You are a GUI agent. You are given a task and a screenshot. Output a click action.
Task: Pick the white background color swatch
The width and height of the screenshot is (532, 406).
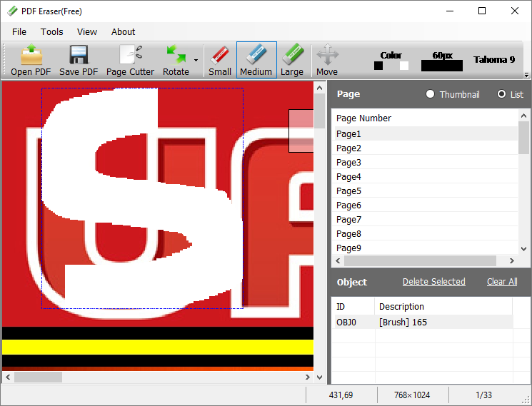tap(404, 66)
